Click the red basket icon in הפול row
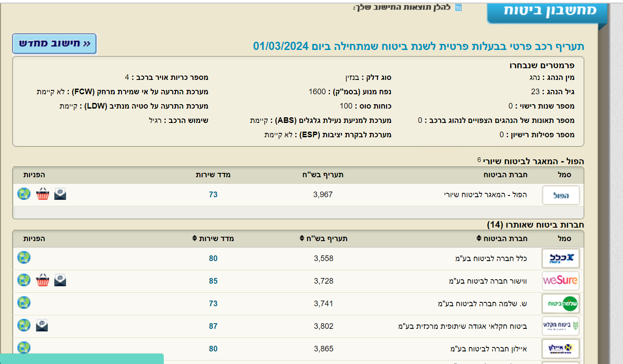The image size is (623, 364). [x=43, y=194]
